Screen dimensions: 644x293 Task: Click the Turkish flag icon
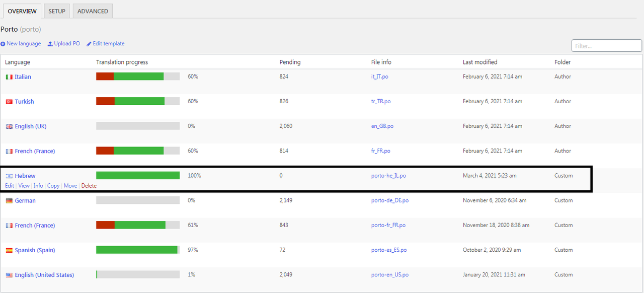tap(9, 102)
